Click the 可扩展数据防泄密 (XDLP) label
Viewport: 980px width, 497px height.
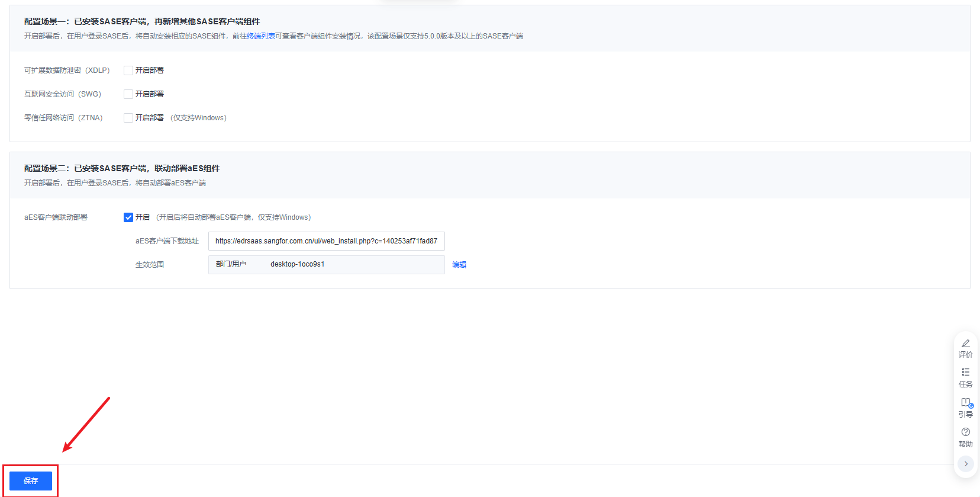pos(67,70)
